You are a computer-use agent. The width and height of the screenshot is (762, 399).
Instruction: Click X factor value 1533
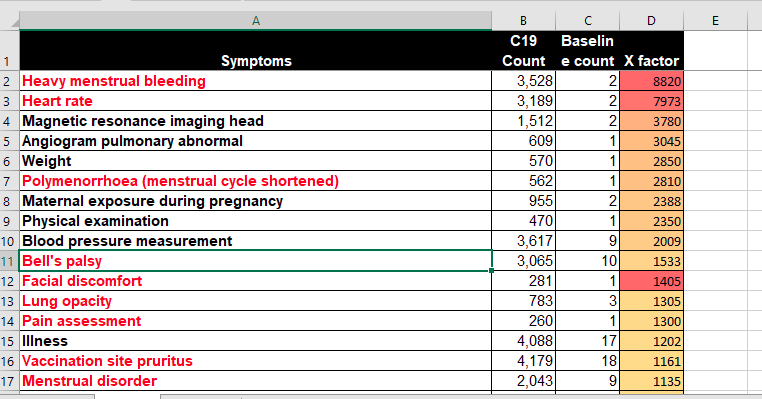[x=651, y=261]
